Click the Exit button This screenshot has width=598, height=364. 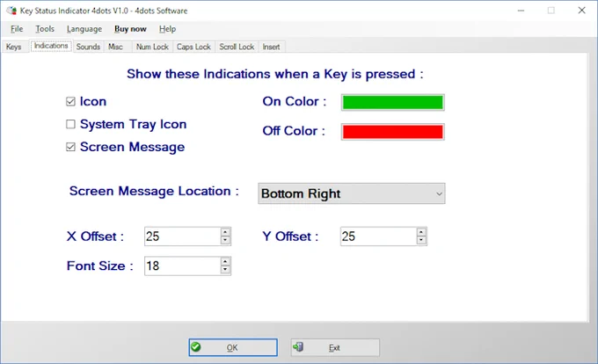(x=335, y=347)
